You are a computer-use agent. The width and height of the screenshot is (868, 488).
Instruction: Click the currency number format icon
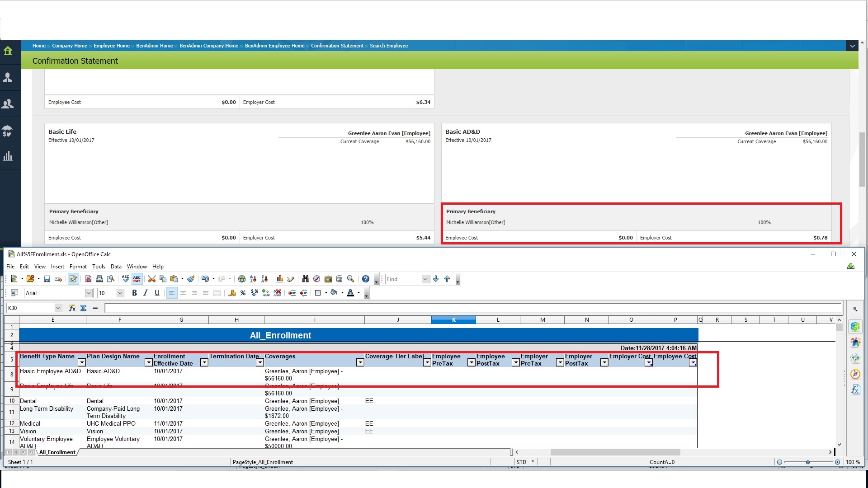click(232, 293)
